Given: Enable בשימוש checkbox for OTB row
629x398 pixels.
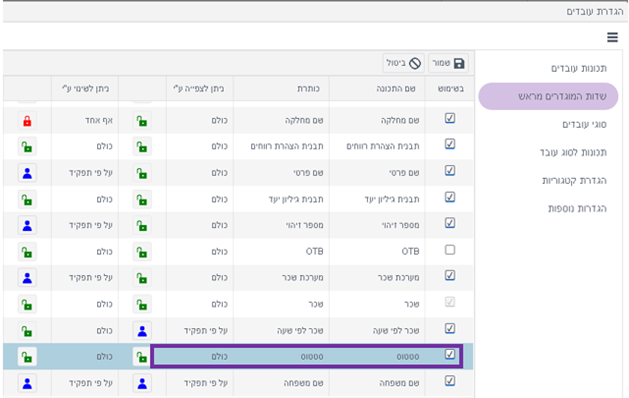Looking at the screenshot, I should (x=450, y=250).
